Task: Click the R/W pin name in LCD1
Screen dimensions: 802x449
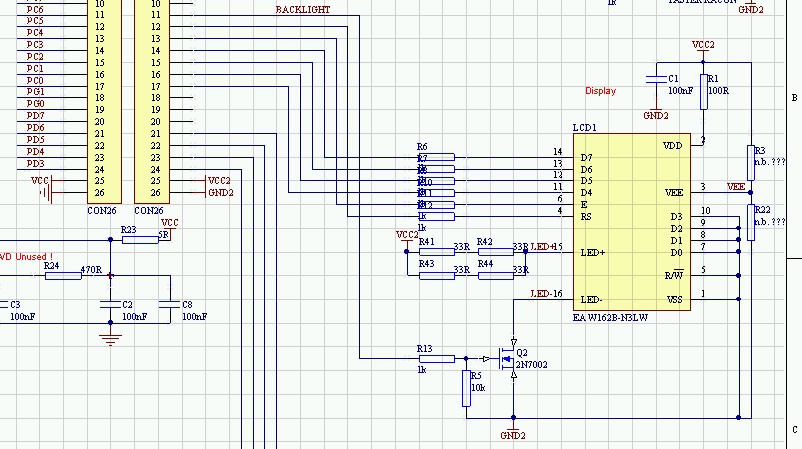Action: [674, 275]
